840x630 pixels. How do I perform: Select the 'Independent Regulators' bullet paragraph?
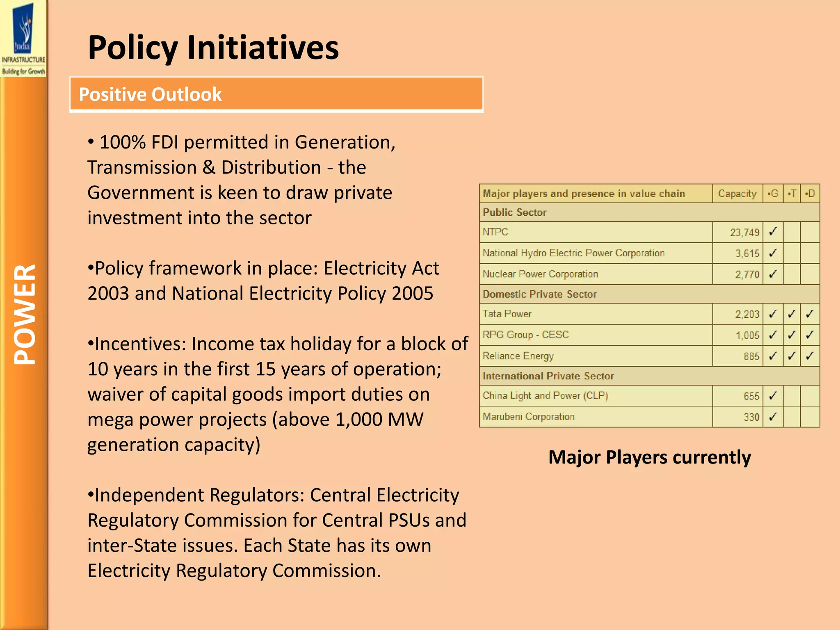click(x=277, y=532)
